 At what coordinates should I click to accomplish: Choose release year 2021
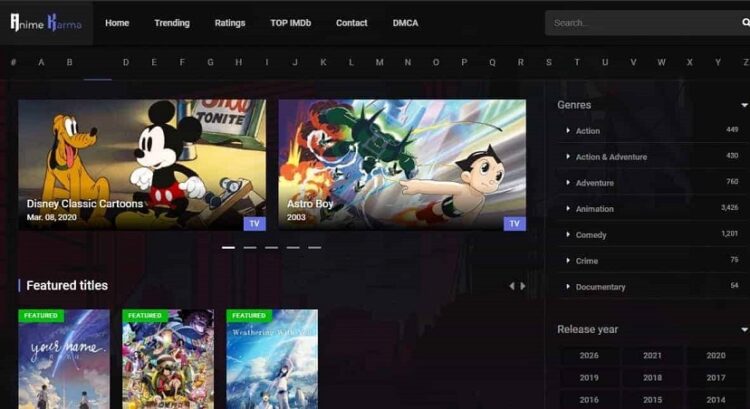coord(652,355)
